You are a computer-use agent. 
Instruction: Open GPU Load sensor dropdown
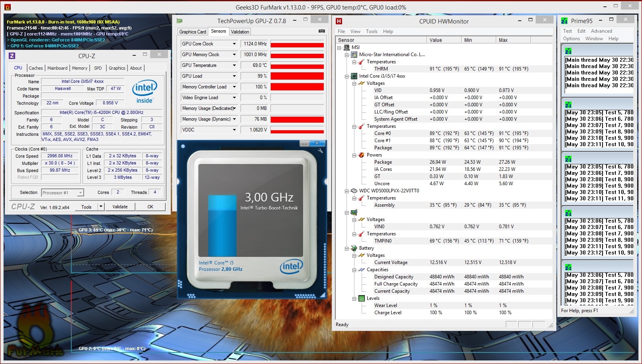[x=234, y=76]
